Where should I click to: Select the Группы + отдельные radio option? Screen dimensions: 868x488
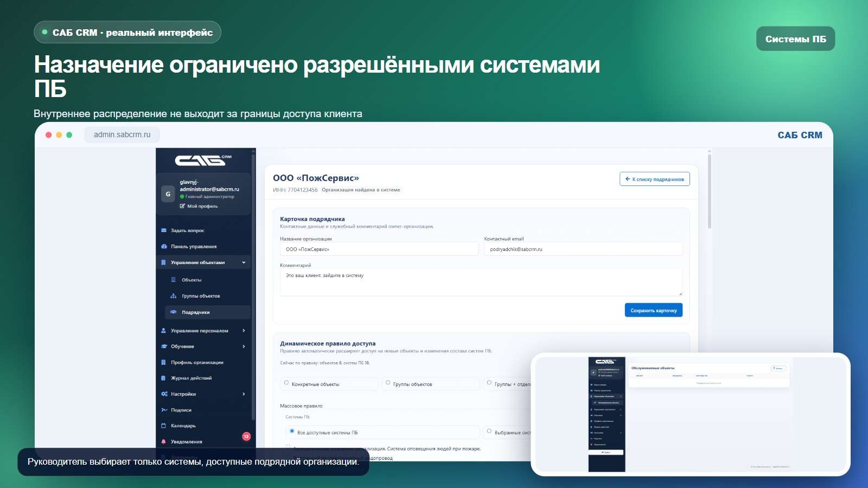[489, 383]
